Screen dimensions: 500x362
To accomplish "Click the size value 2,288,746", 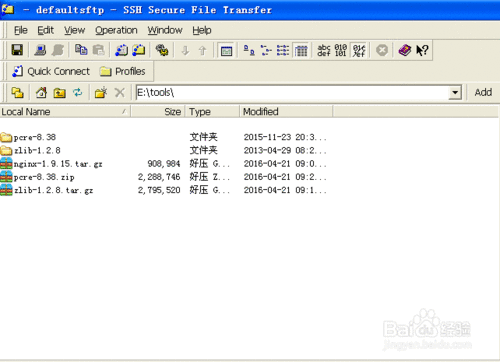I will coord(159,177).
